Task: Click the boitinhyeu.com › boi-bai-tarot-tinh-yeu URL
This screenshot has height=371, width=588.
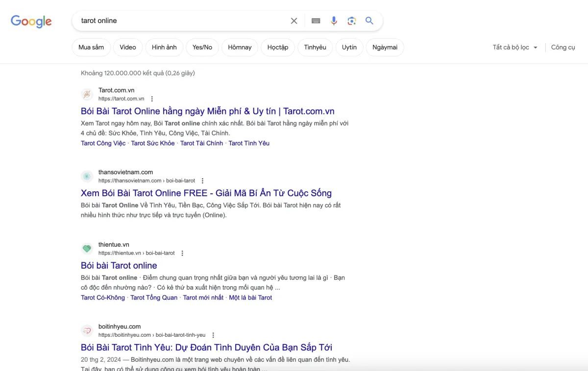Action: [152, 335]
